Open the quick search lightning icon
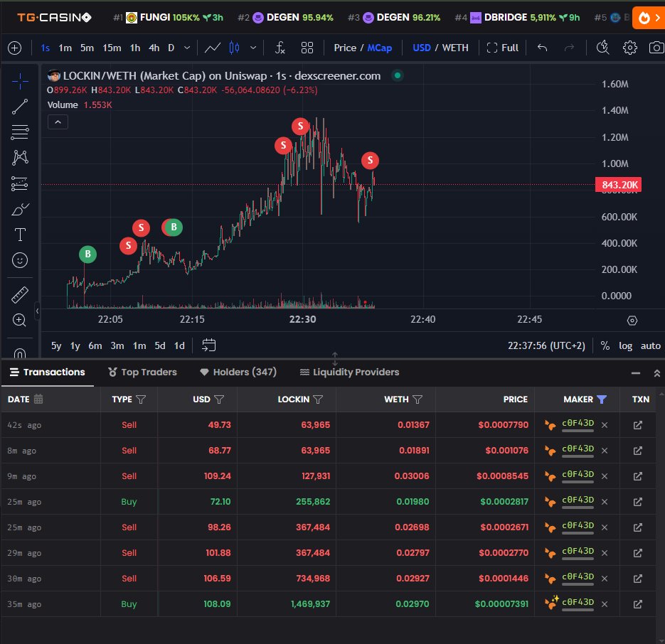Screen dimensions: 665x644 [602, 48]
